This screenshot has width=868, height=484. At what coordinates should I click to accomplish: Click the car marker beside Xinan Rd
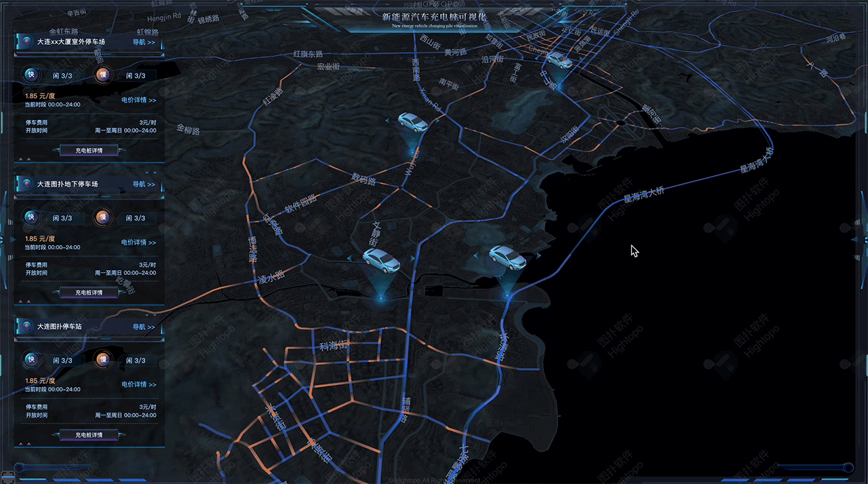(x=412, y=122)
